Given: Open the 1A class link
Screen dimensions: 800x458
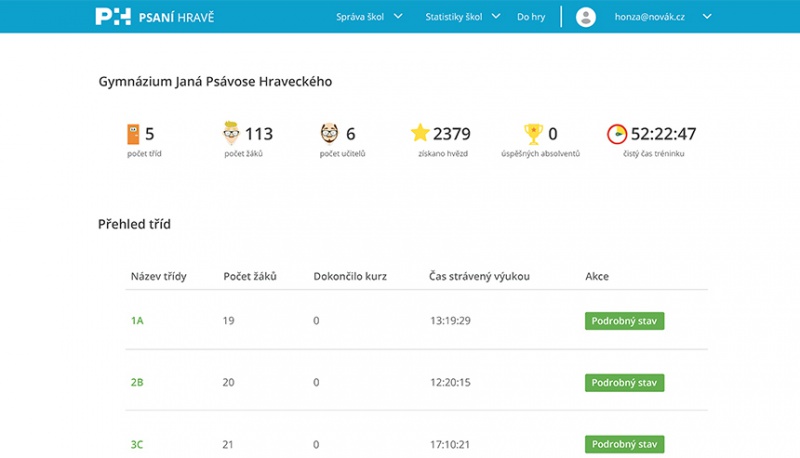Looking at the screenshot, I should tap(137, 321).
